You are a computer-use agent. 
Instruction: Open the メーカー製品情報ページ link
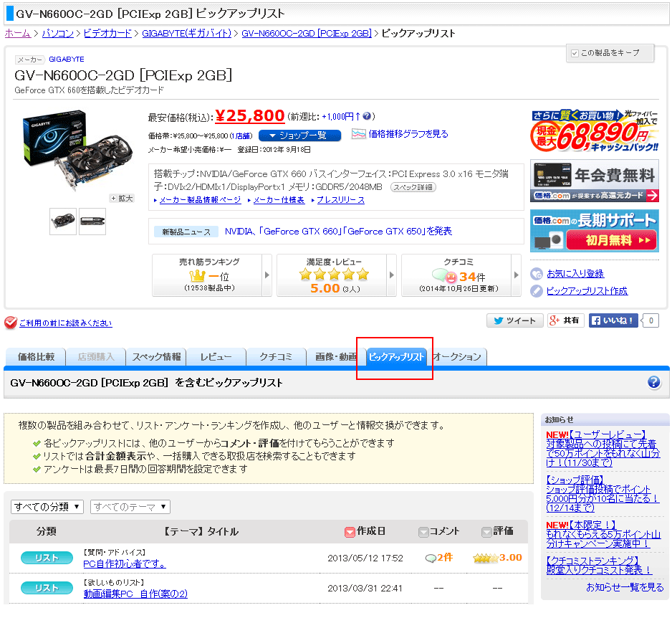point(200,200)
